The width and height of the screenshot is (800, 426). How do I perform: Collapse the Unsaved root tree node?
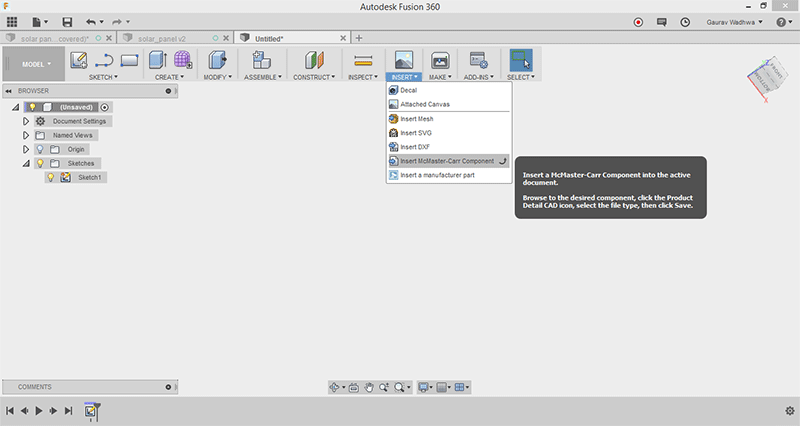(x=16, y=107)
